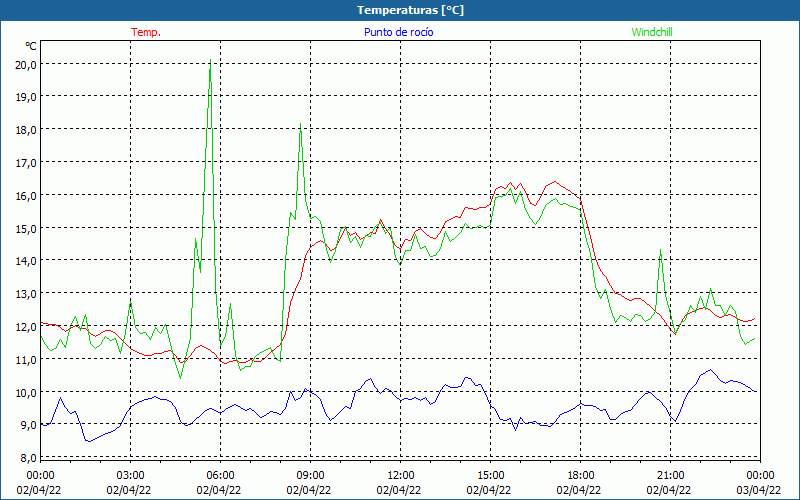Click the 03/04/22 date label

point(759,490)
